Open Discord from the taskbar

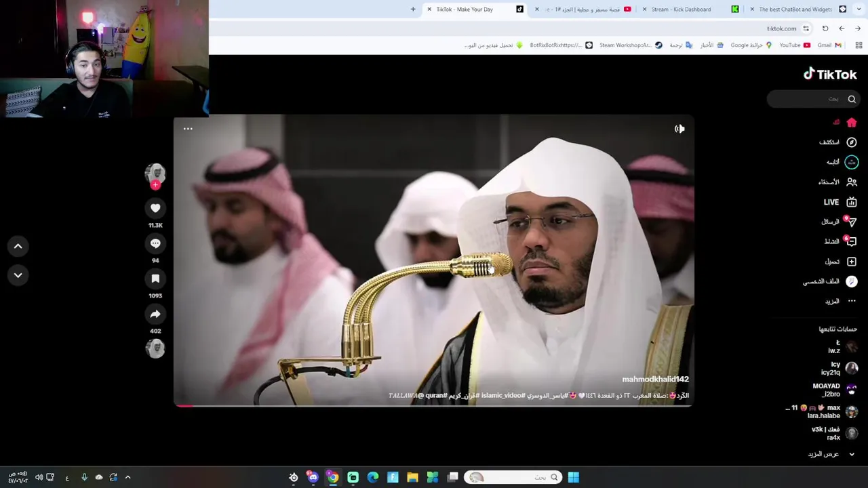[313, 477]
